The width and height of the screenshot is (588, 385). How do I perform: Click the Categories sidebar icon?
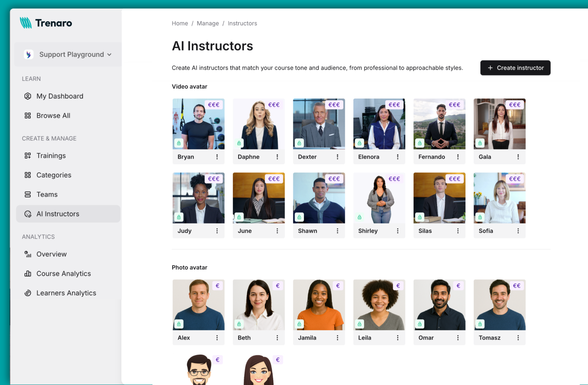28,175
